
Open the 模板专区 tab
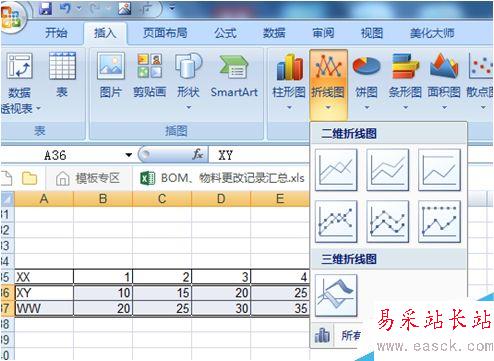tap(88, 178)
